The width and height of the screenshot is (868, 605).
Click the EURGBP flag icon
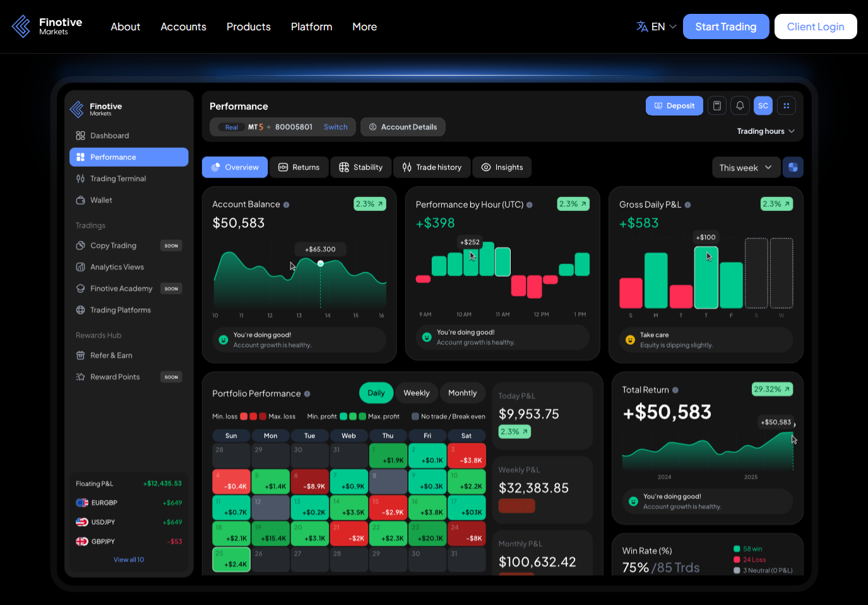(82, 503)
